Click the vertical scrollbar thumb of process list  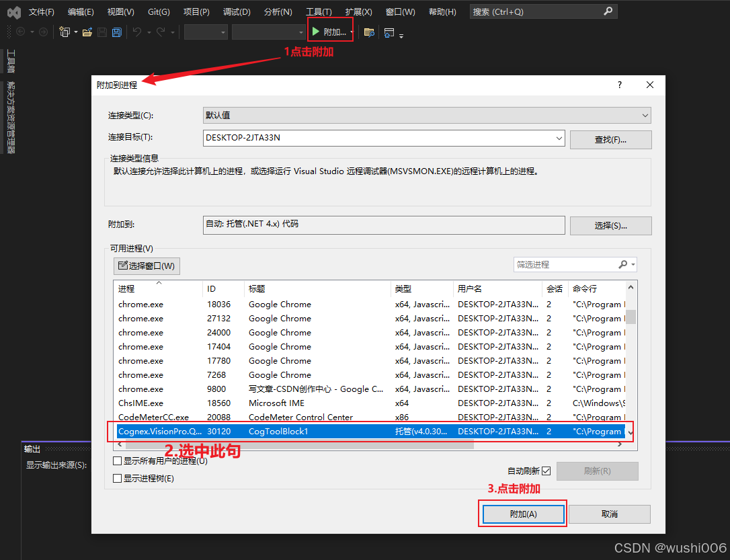click(x=631, y=317)
